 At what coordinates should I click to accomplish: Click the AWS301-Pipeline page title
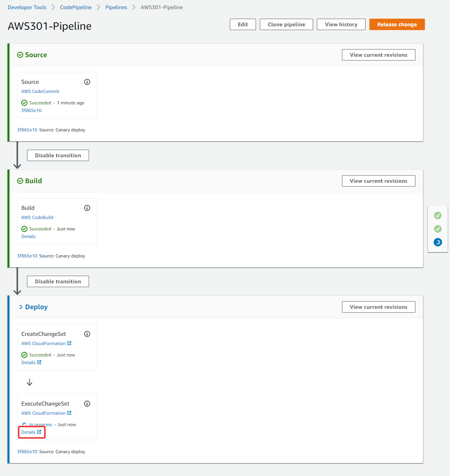pos(49,26)
